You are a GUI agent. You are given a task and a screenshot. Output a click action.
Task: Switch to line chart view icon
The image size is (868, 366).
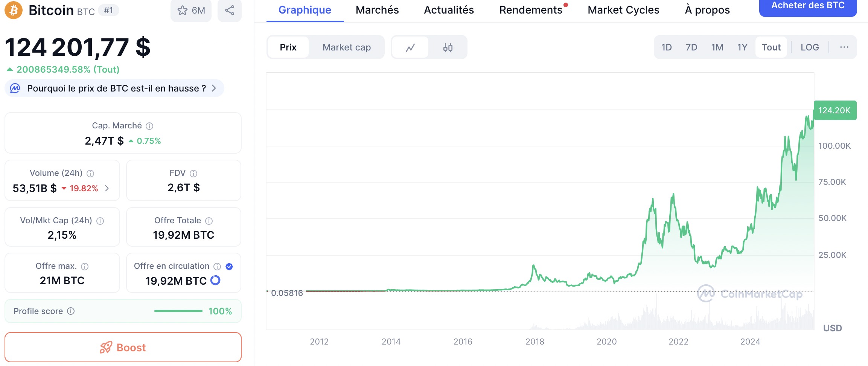pyautogui.click(x=410, y=47)
